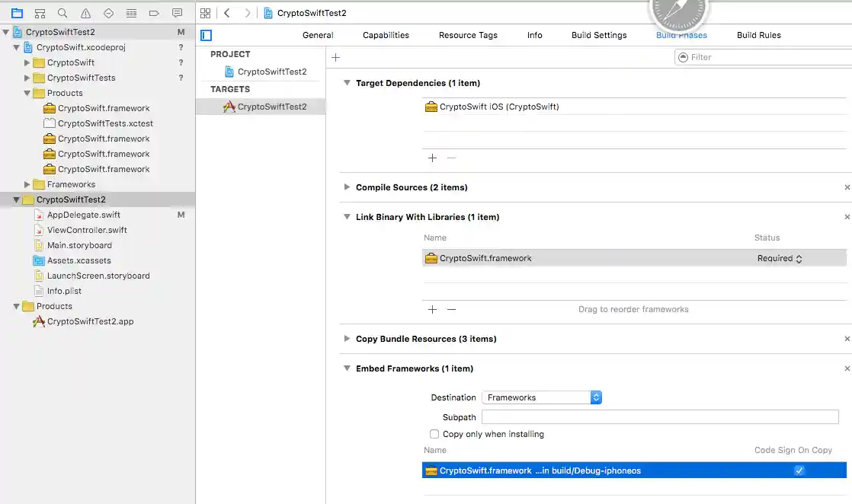Open the Destination Frameworks dropdown
852x504 pixels.
click(x=542, y=397)
